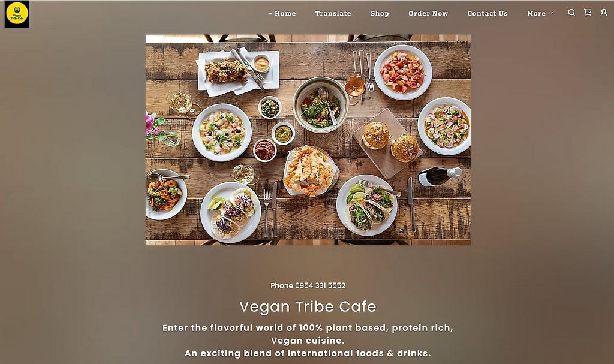The width and height of the screenshot is (614, 364).
Task: Click the Vegan Tribe Cafe heading text
Action: coord(308,306)
